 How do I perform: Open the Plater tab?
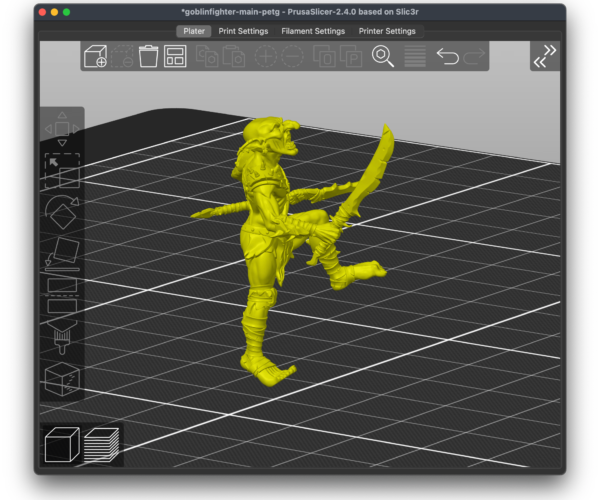(x=193, y=31)
